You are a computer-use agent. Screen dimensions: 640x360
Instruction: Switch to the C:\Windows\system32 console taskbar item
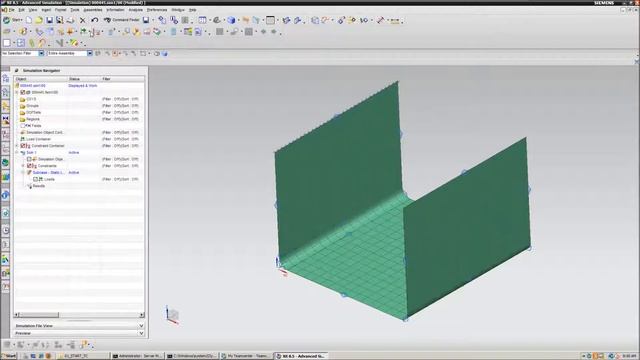[192, 356]
